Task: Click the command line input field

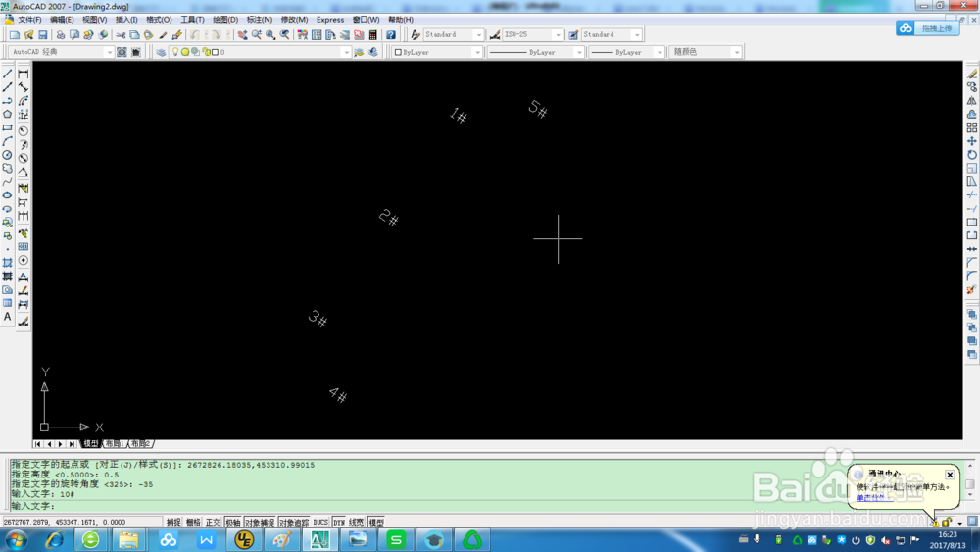Action: (x=487, y=506)
